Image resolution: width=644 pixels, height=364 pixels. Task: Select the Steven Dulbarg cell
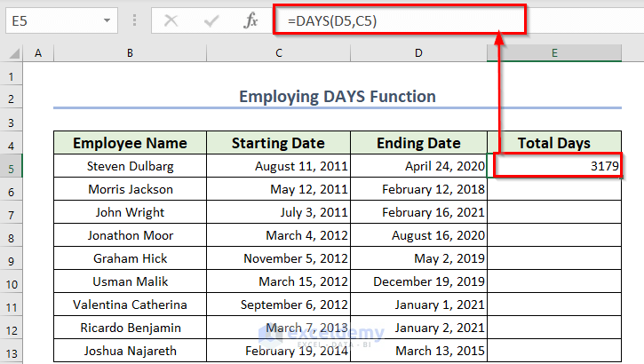(130, 166)
